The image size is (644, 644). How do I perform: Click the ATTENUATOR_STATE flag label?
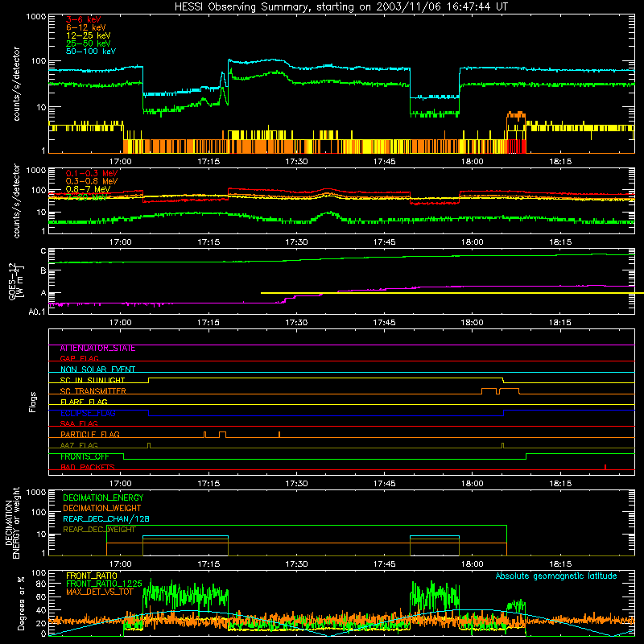tap(97, 349)
